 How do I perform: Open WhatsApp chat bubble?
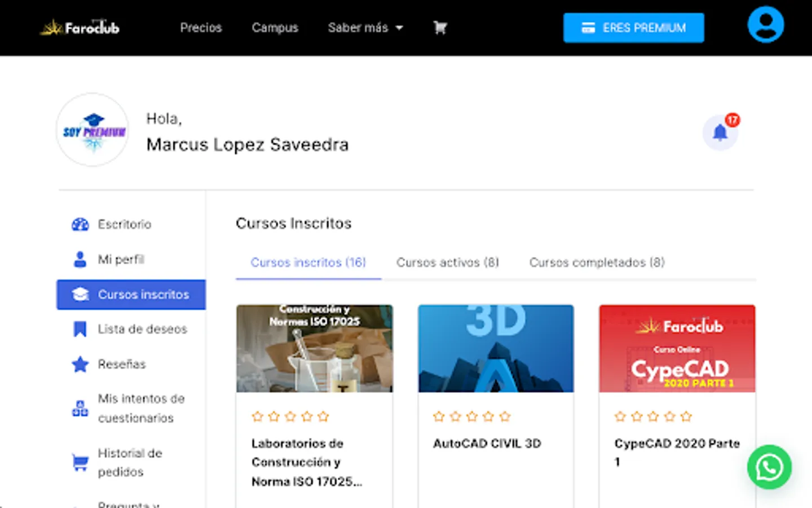[x=769, y=467]
